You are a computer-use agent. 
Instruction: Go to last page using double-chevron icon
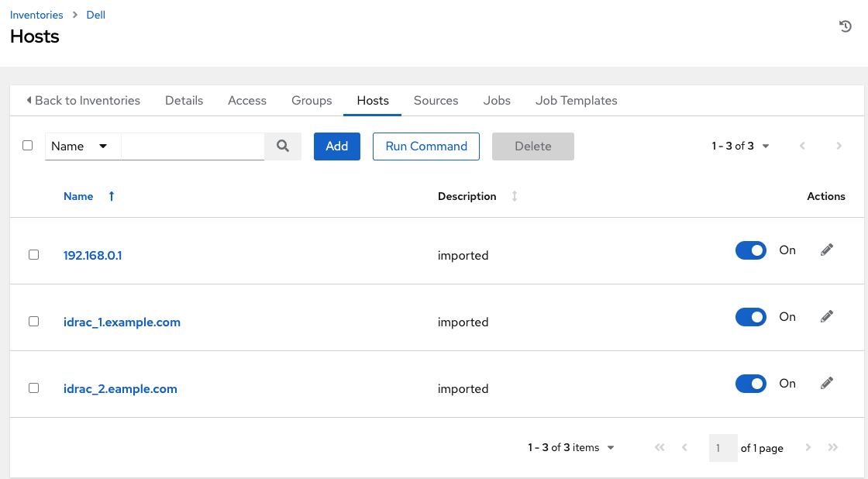[833, 447]
